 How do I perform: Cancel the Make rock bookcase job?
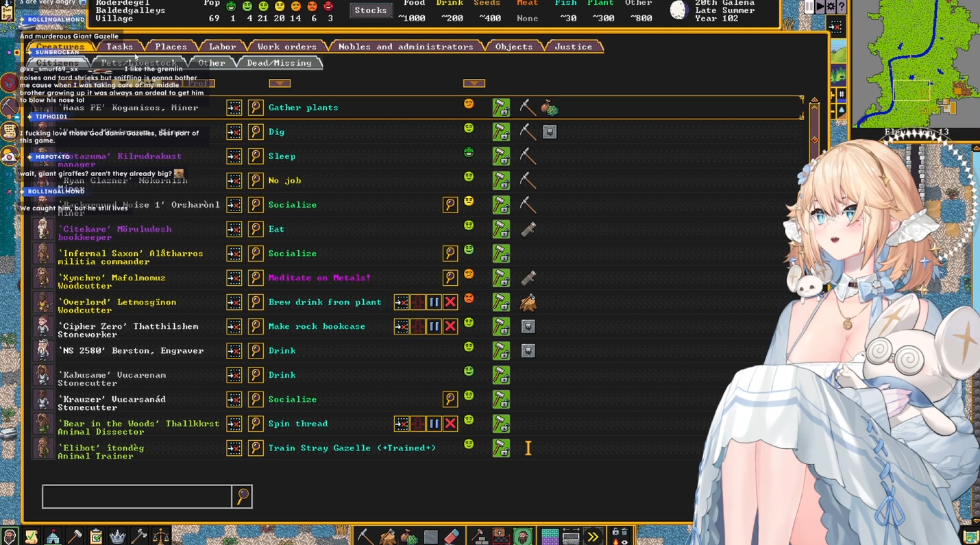(450, 326)
